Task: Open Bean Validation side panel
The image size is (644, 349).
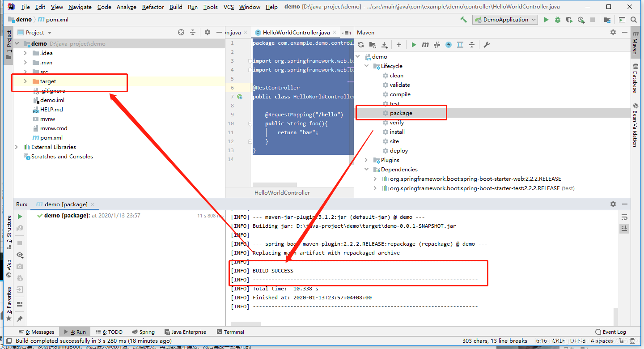Action: tap(635, 125)
